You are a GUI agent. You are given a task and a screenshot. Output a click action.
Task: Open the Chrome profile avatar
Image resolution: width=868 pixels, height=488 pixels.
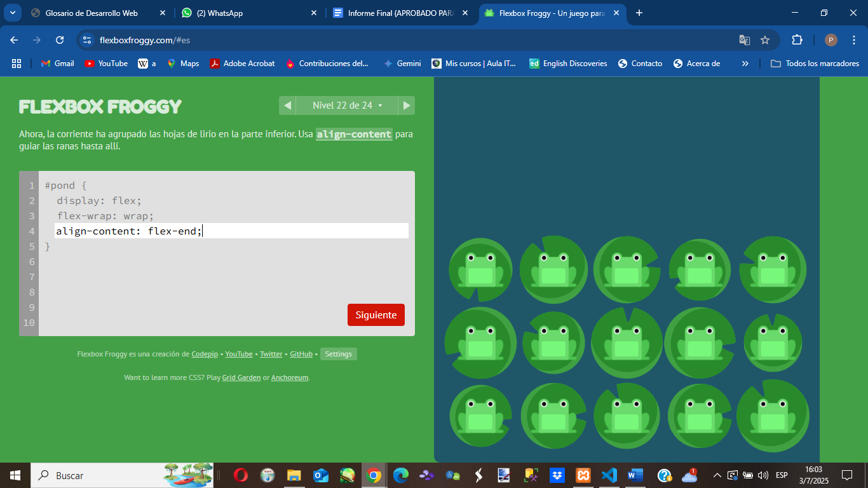831,40
